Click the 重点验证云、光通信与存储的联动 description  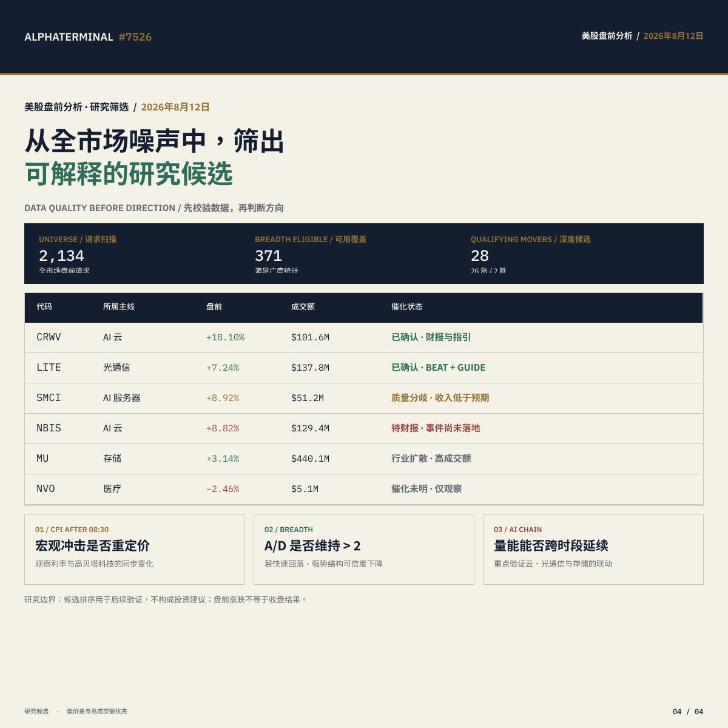553,564
